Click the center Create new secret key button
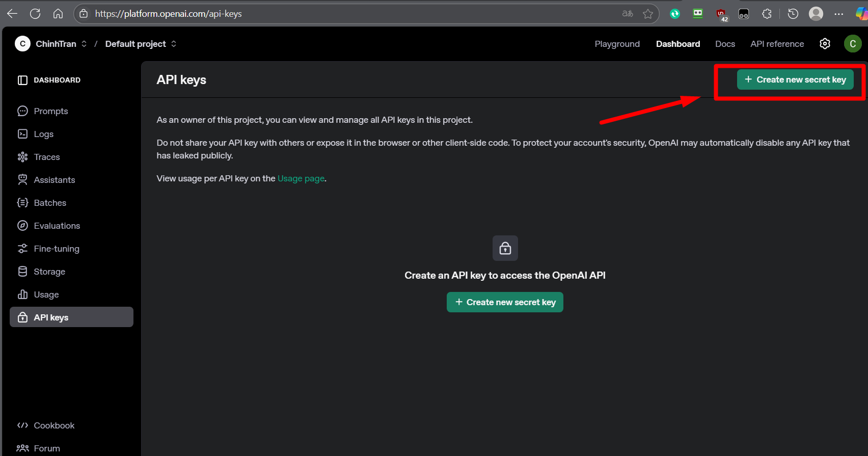Screen dimensions: 868x456 point(505,302)
